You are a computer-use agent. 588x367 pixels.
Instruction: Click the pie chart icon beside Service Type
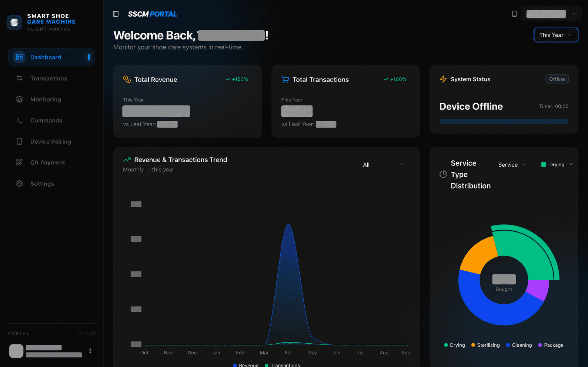(443, 174)
